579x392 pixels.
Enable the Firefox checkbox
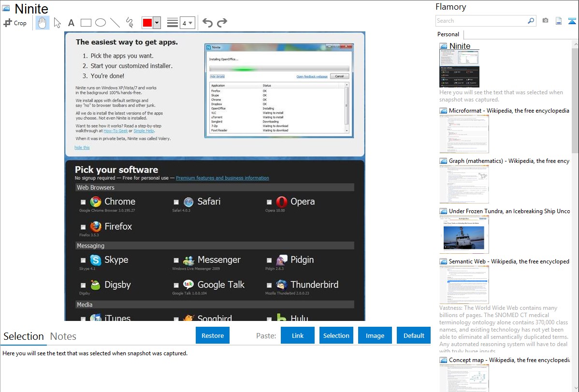coord(83,227)
